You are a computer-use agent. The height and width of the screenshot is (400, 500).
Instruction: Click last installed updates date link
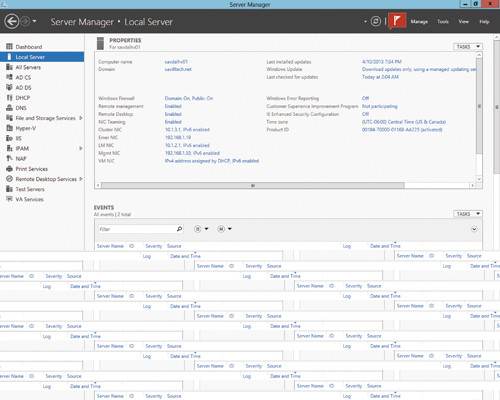pos(382,62)
